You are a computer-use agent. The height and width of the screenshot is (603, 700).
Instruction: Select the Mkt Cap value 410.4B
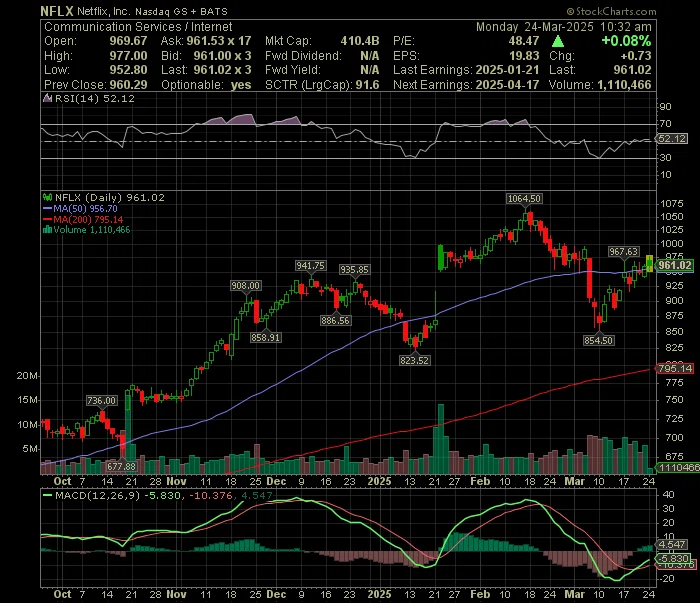coord(360,41)
